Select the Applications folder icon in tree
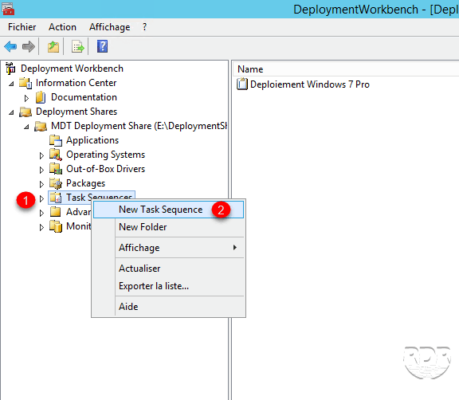Screen dimensions: 459x400 point(55,140)
